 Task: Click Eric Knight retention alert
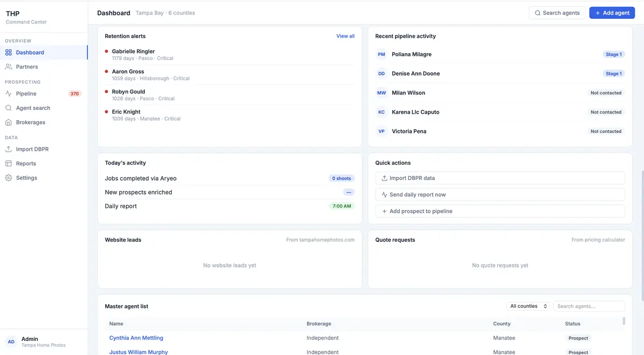[x=230, y=115]
